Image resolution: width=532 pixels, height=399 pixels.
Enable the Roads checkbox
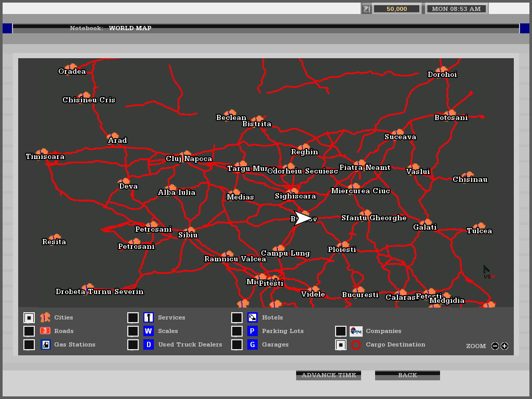(29, 331)
